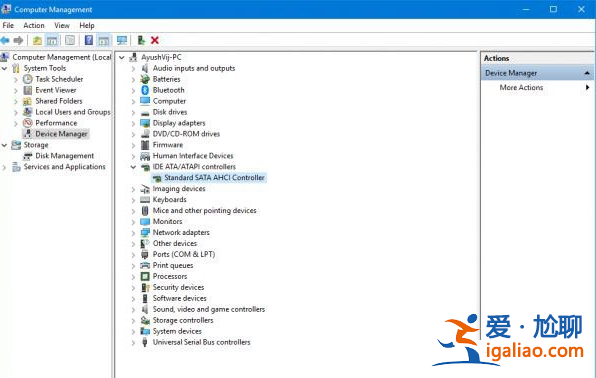The width and height of the screenshot is (596, 378).
Task: Click the Batteries category icon
Action: pyautogui.click(x=145, y=79)
